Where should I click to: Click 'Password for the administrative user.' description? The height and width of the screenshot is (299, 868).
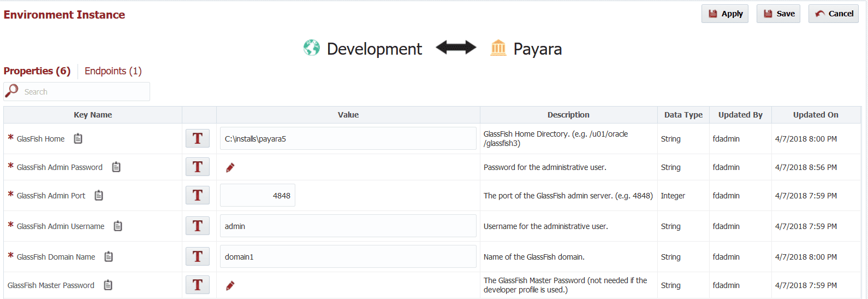[x=545, y=167]
